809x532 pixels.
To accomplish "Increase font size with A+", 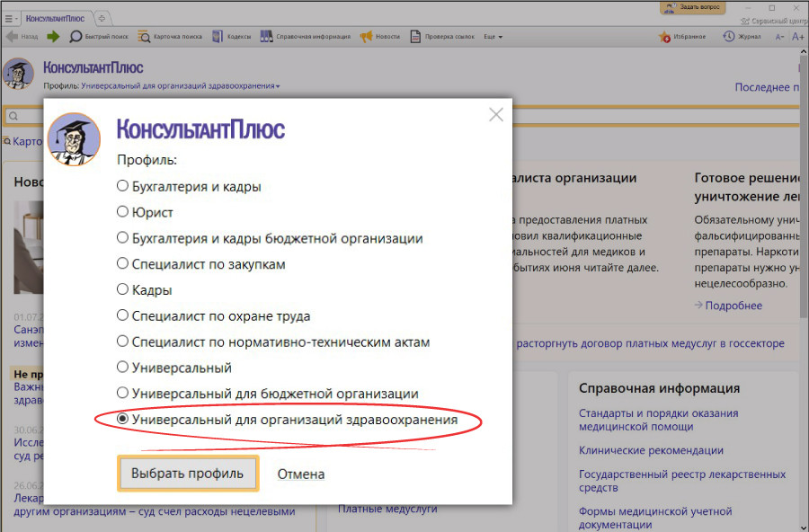I will click(x=797, y=37).
